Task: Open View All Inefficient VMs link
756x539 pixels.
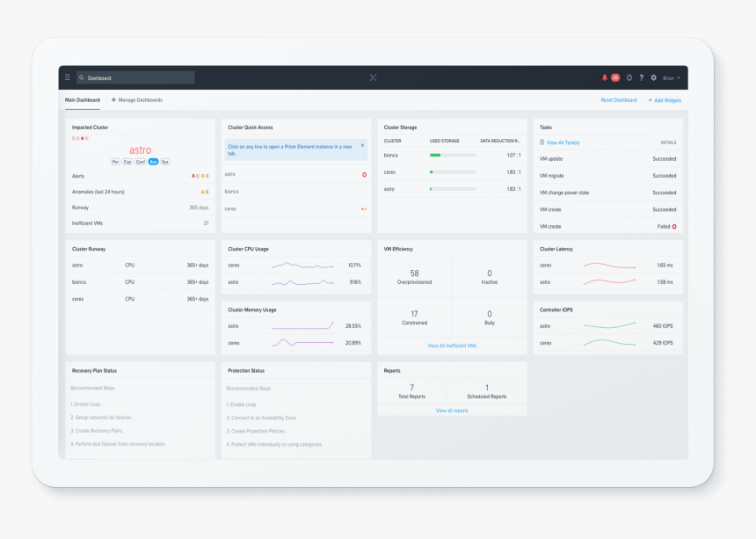Action: coord(452,346)
